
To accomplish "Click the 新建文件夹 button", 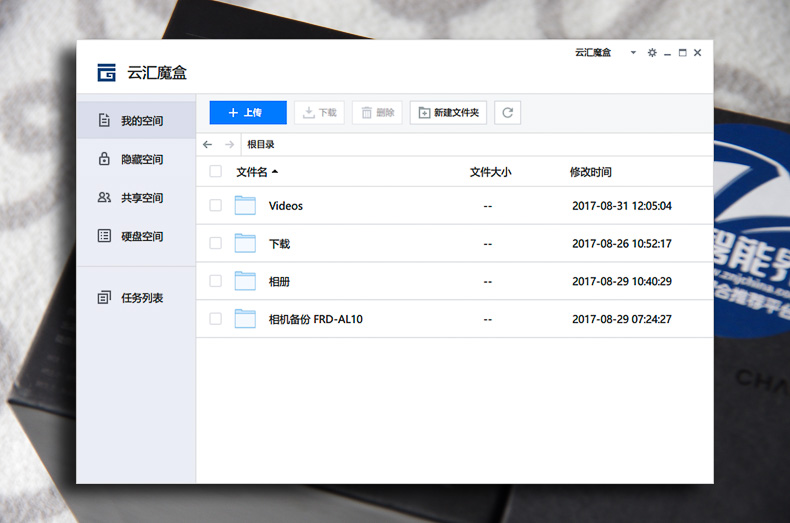I will pos(448,113).
